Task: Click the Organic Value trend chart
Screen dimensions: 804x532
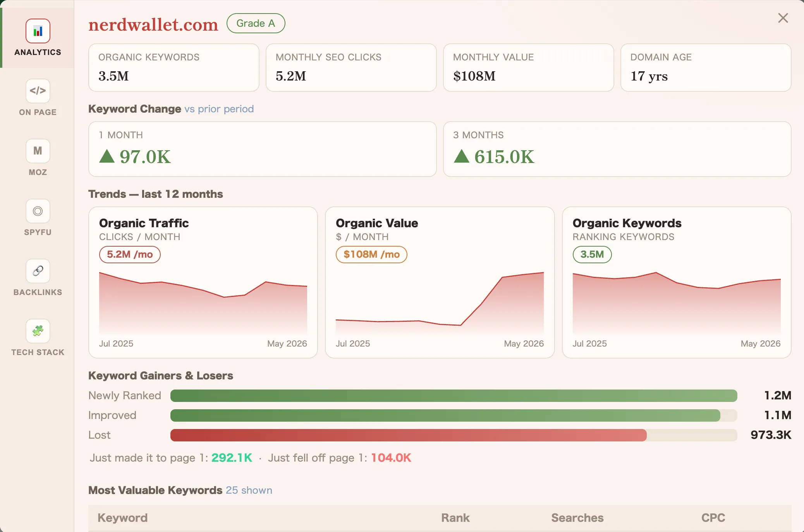Action: click(x=440, y=303)
